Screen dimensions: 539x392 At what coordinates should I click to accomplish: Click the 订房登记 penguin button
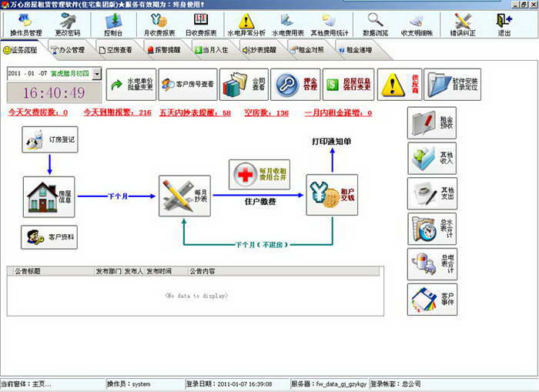point(50,139)
